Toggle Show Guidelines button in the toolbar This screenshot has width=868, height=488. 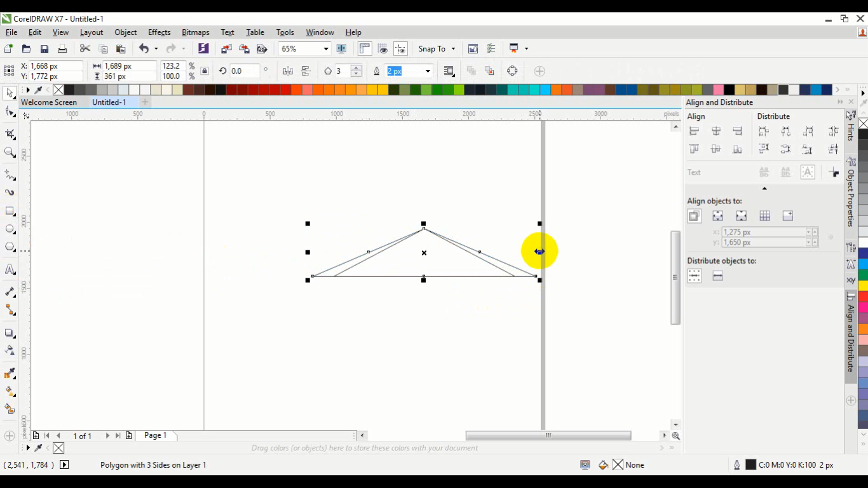pyautogui.click(x=400, y=49)
